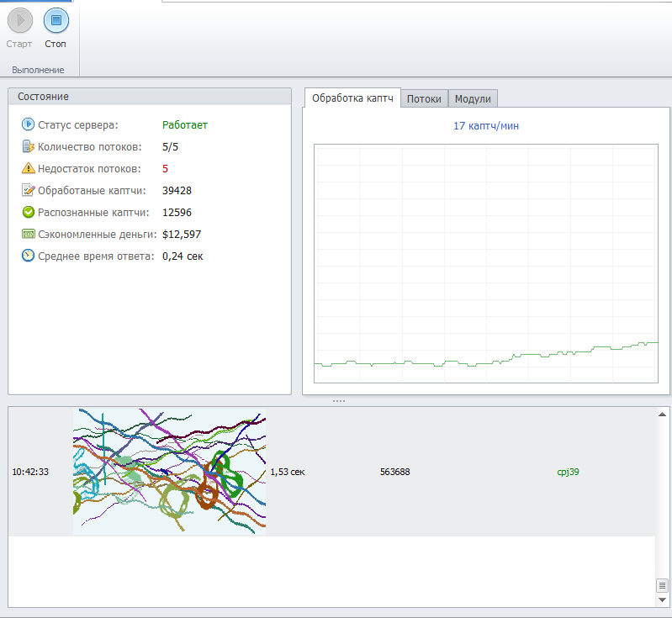Click the Состояние panel header

coord(150,97)
